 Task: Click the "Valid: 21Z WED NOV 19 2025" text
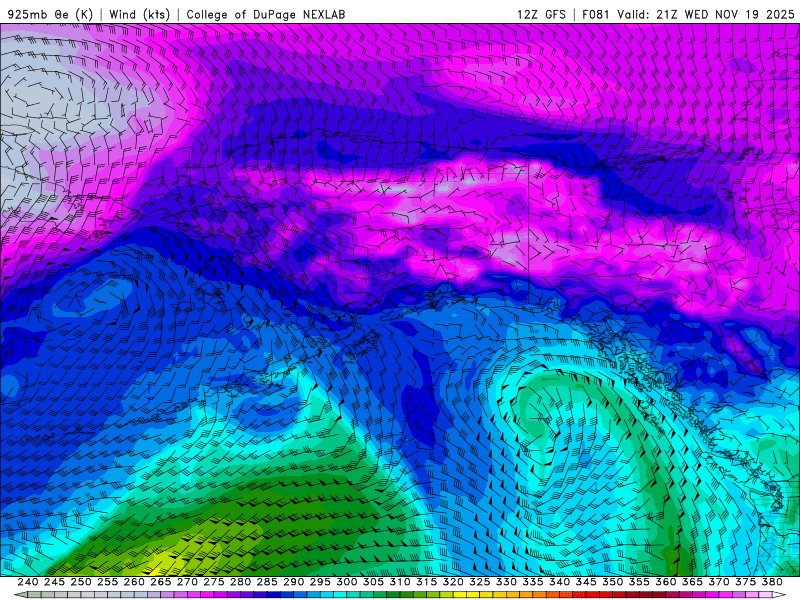[706, 14]
